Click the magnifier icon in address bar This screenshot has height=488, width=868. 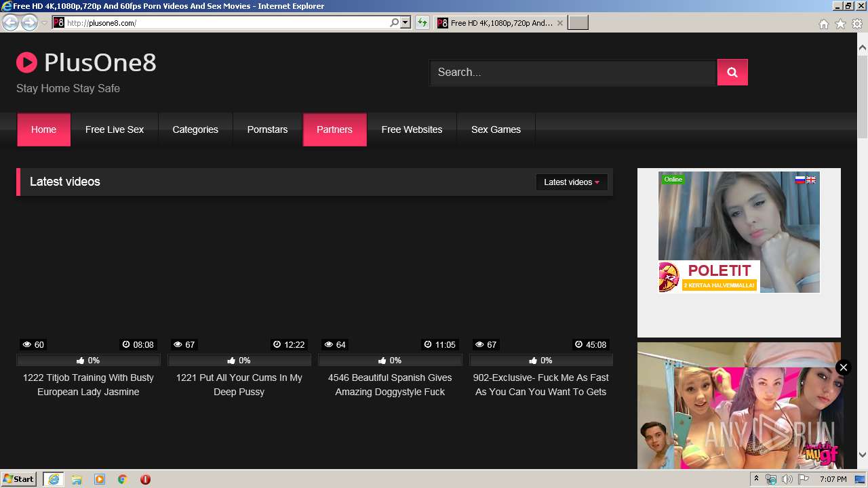[x=395, y=23]
